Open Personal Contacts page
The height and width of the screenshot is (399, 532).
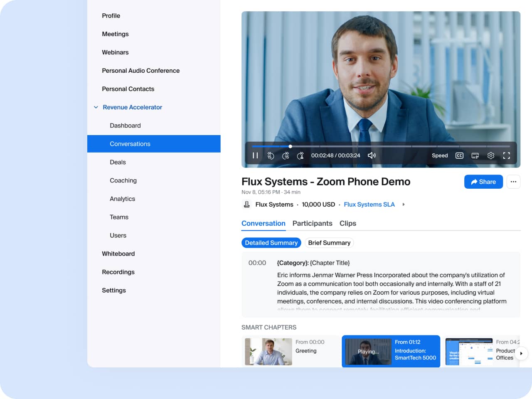coord(128,89)
